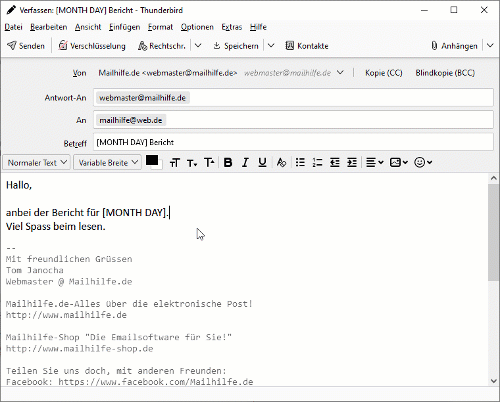Expand the Variable Breite font dropdown
The image size is (500, 402).
coord(108,163)
